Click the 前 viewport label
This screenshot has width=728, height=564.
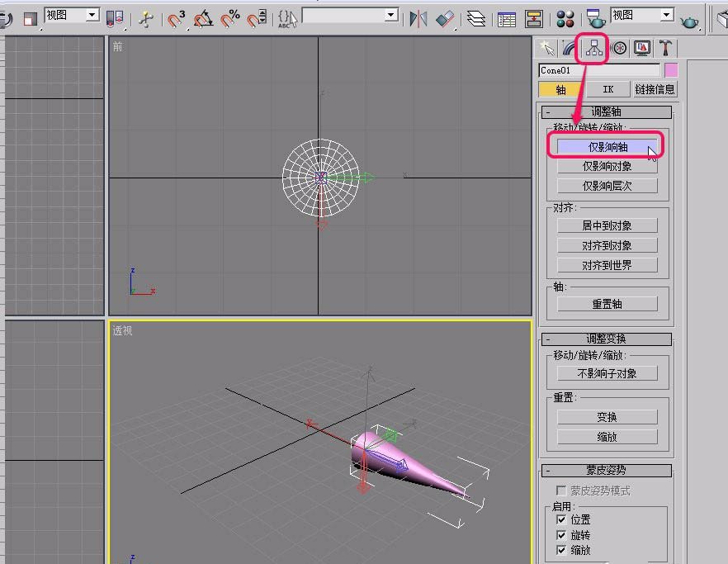(x=117, y=46)
